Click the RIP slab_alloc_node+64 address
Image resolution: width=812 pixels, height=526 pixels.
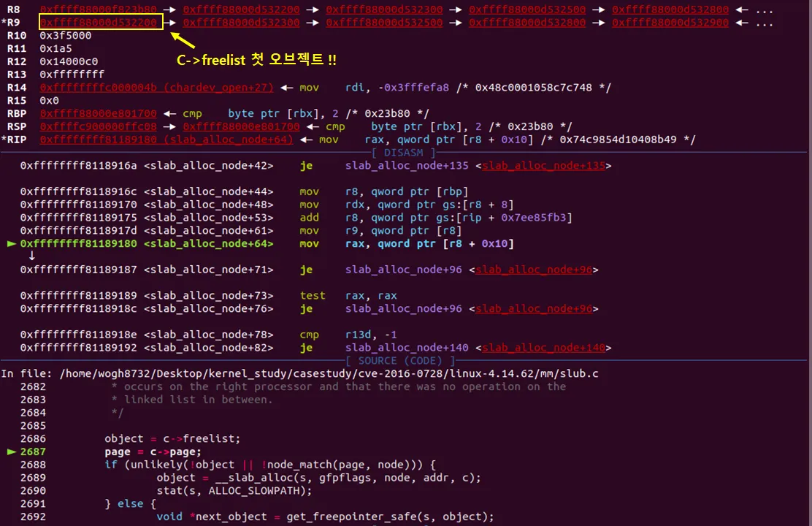(x=166, y=139)
